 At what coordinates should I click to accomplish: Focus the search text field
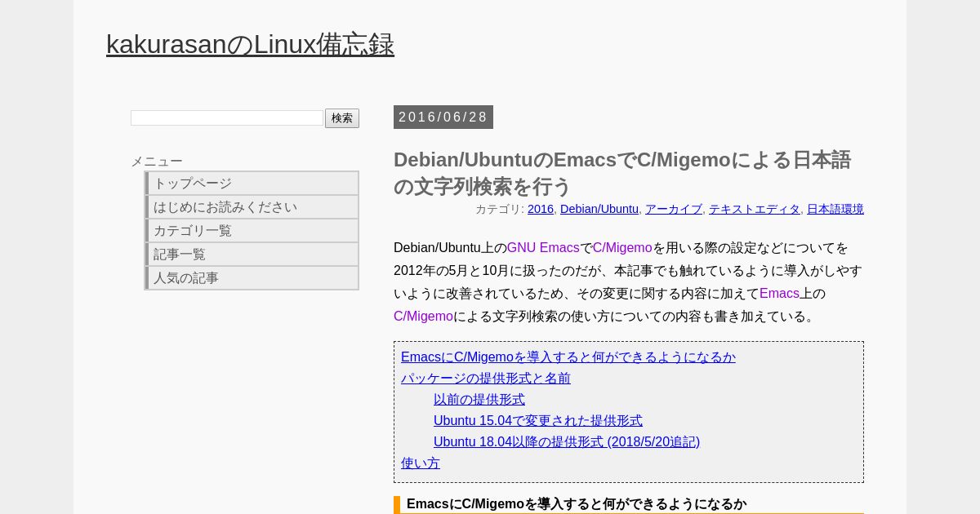(227, 118)
